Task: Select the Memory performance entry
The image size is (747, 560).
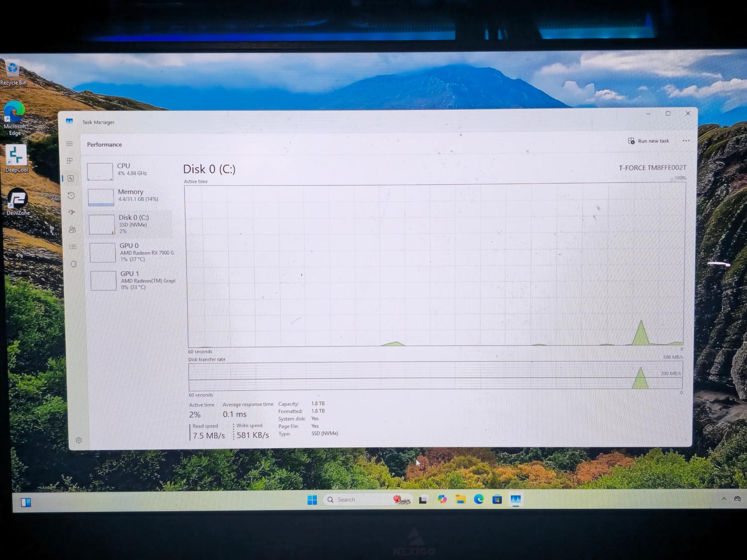Action: click(x=130, y=197)
